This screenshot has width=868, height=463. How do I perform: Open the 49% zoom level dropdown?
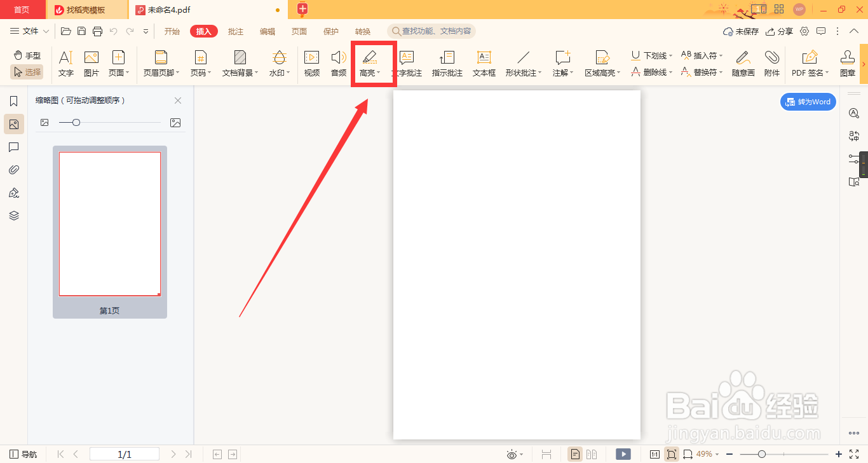pos(707,454)
